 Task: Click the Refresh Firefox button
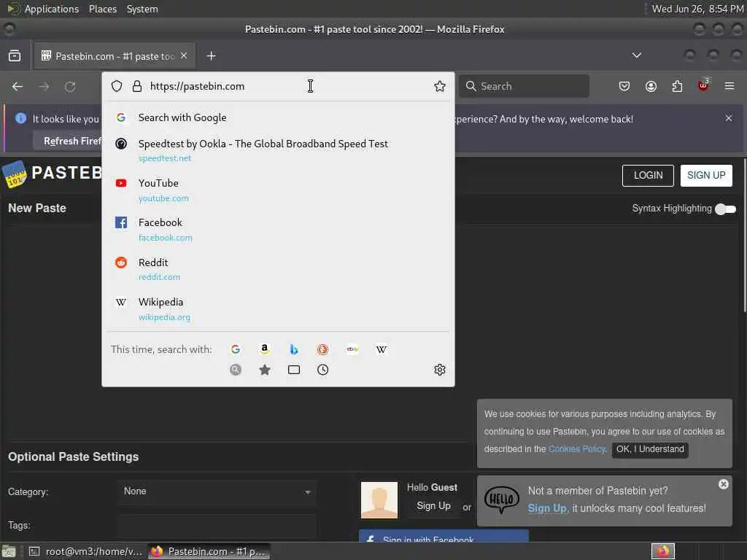68,141
